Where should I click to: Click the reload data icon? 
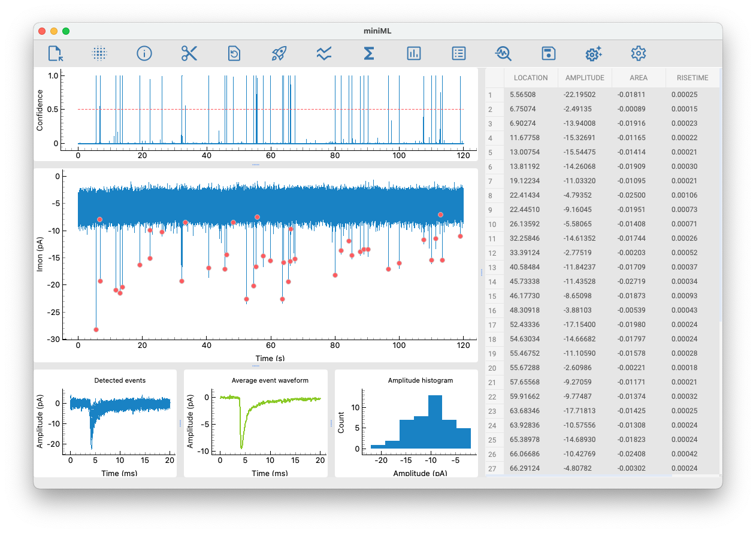[234, 53]
